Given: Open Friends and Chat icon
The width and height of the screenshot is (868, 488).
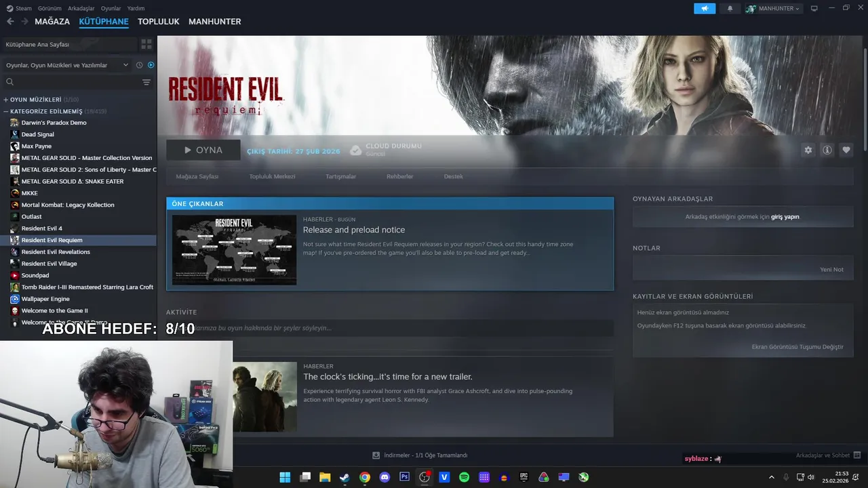Looking at the screenshot, I should (856, 455).
